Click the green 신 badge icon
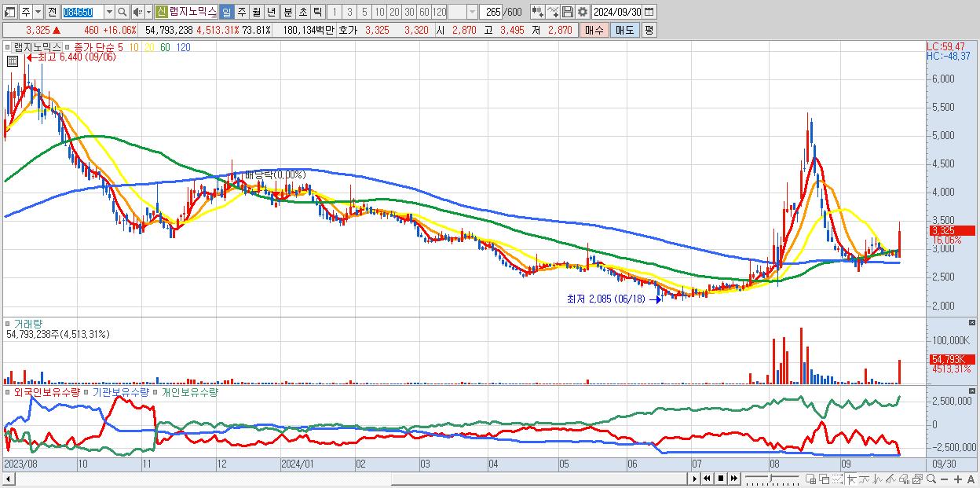 point(161,12)
